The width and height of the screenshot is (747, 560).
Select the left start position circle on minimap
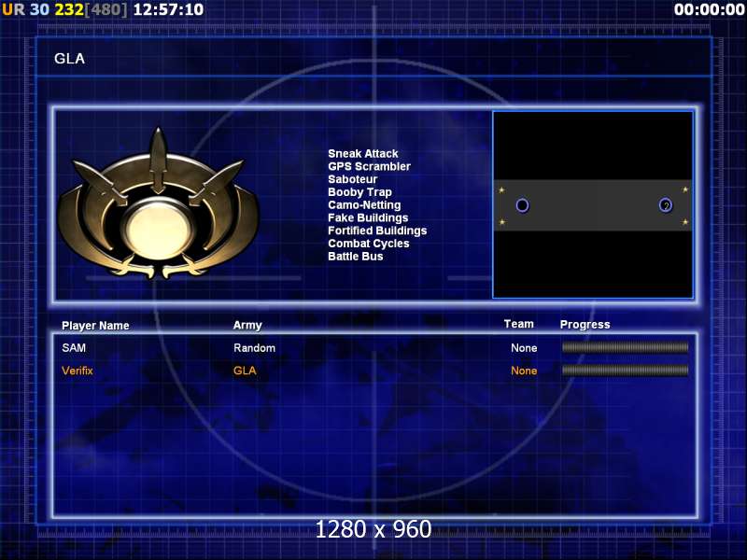[522, 205]
